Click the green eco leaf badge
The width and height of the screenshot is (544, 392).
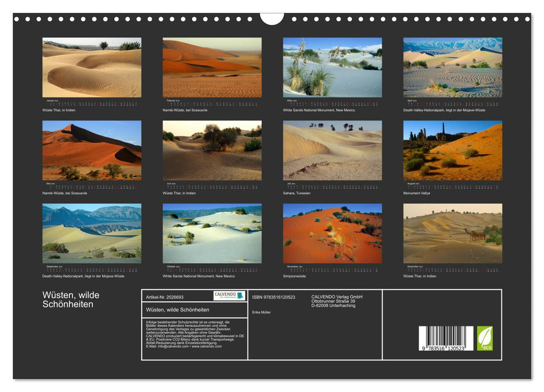click(x=485, y=338)
